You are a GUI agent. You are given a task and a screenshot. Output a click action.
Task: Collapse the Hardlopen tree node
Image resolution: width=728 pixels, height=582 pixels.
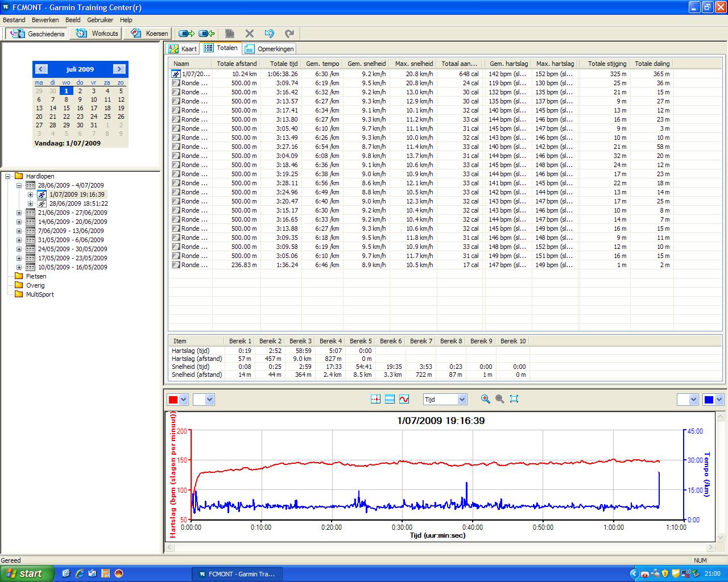8,176
